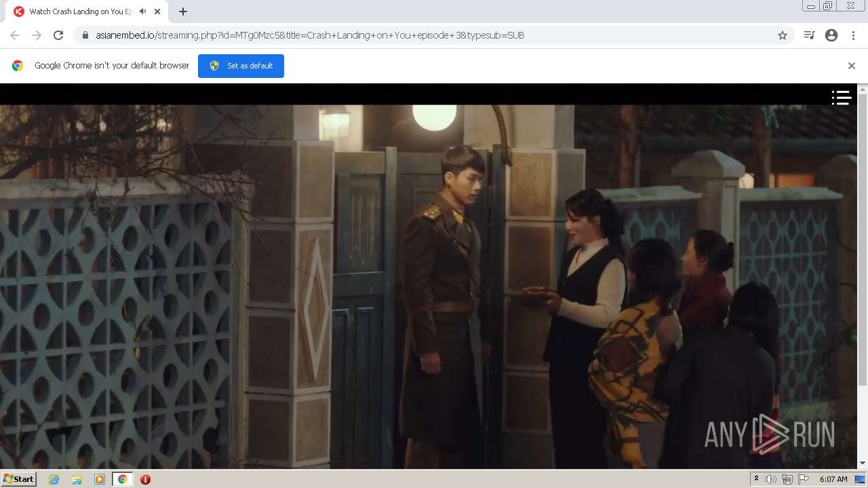The image size is (868, 488).
Task: Mute the tab using the speaker icon
Action: coord(142,12)
